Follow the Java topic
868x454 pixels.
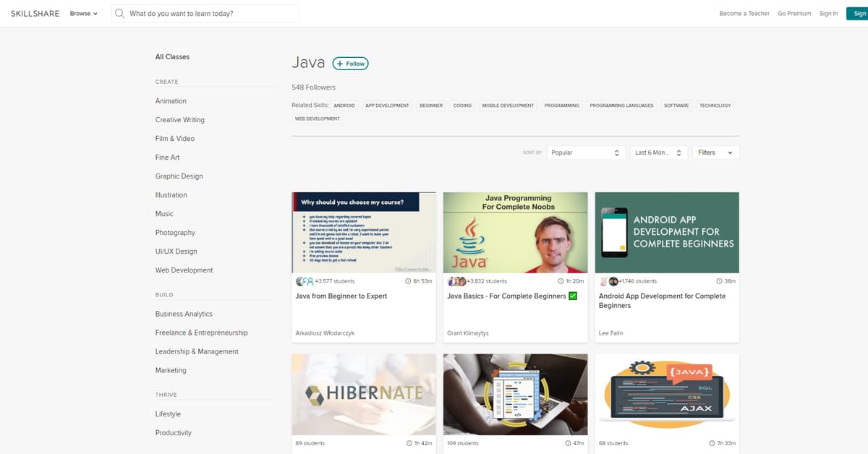click(x=350, y=64)
